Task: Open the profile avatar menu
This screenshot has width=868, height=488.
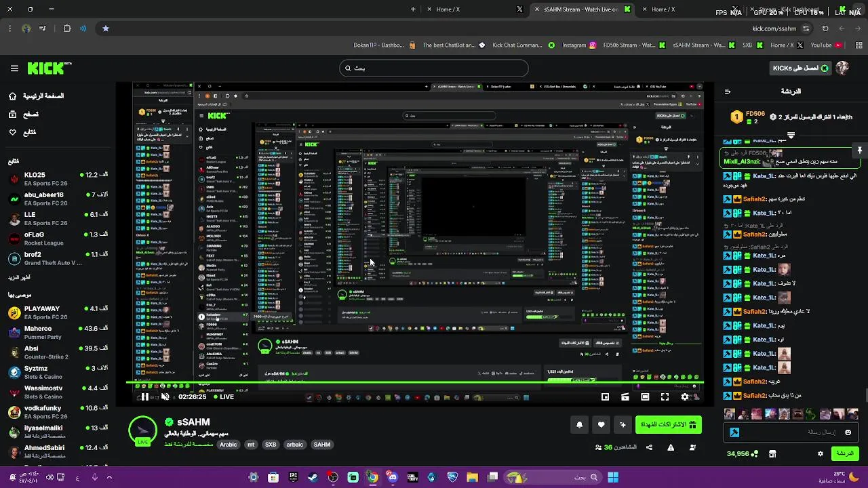Action: 842,68
